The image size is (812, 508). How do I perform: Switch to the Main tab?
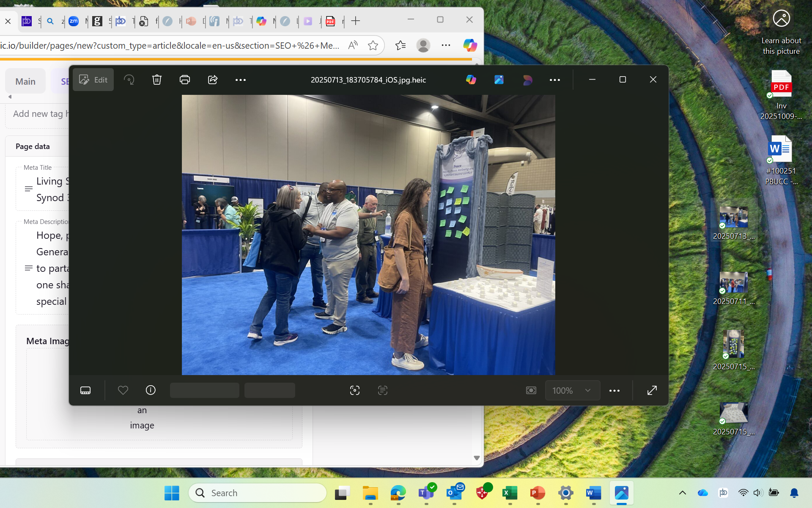(25, 81)
